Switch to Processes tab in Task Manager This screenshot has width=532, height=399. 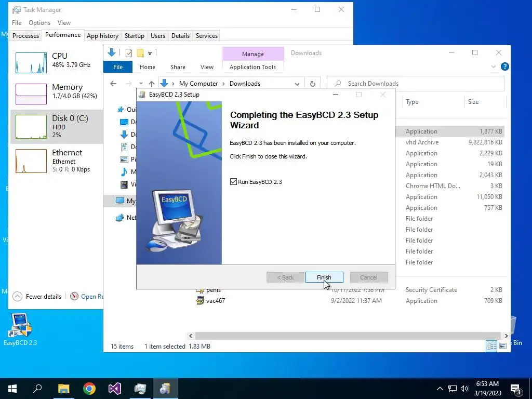click(25, 36)
